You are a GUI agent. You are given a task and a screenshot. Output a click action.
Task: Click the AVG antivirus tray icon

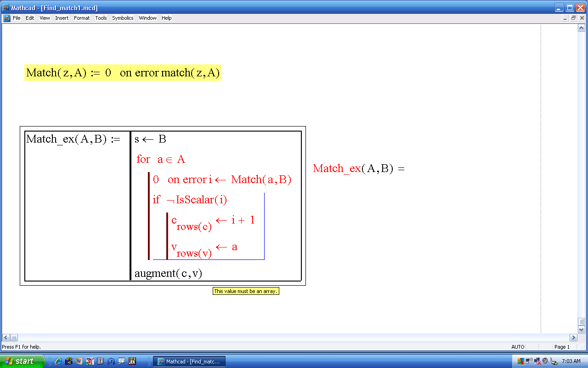(520, 361)
